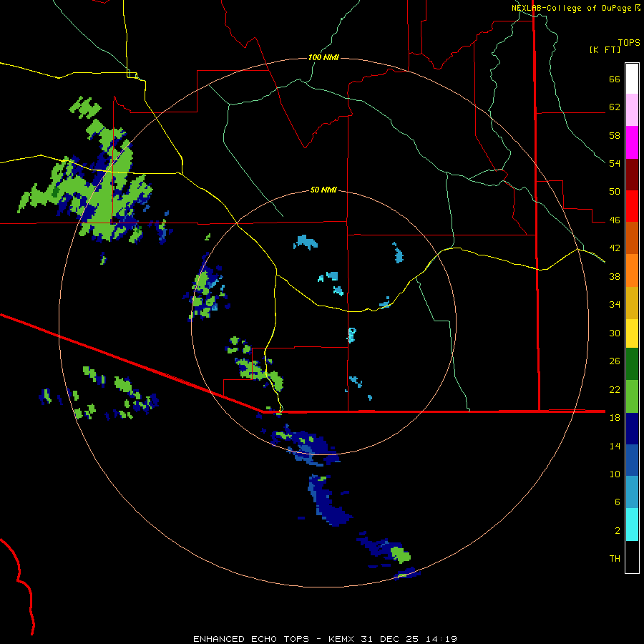Click the gold legend swatch
644x644 pixels.
pos(632,303)
